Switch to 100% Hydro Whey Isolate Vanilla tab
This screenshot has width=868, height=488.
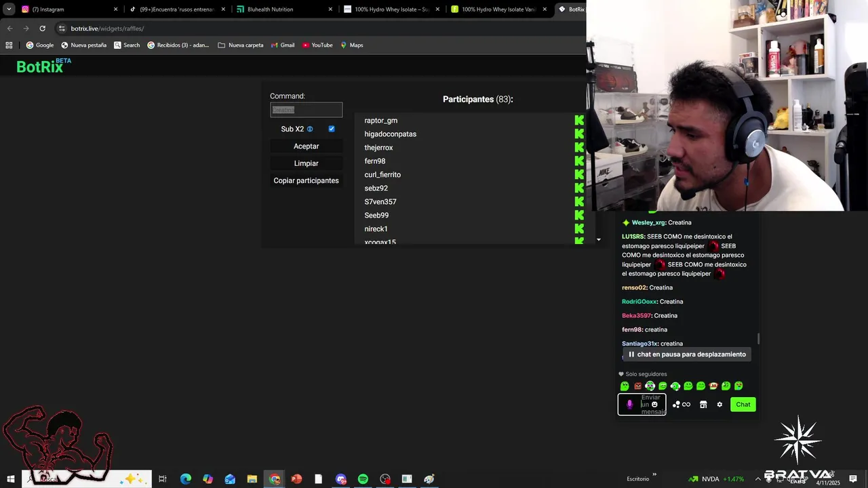pos(499,9)
